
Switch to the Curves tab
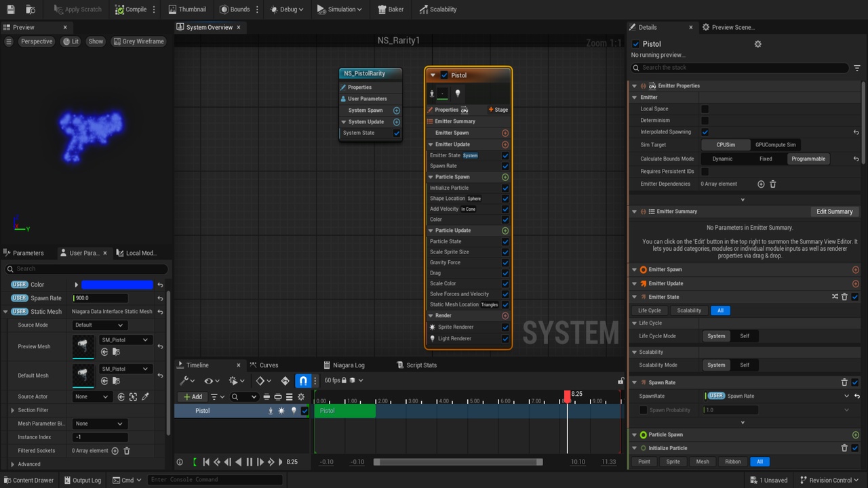(264, 365)
